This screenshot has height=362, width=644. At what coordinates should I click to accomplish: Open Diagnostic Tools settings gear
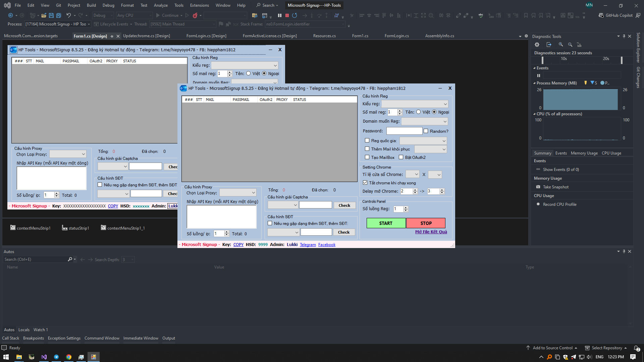[537, 45]
